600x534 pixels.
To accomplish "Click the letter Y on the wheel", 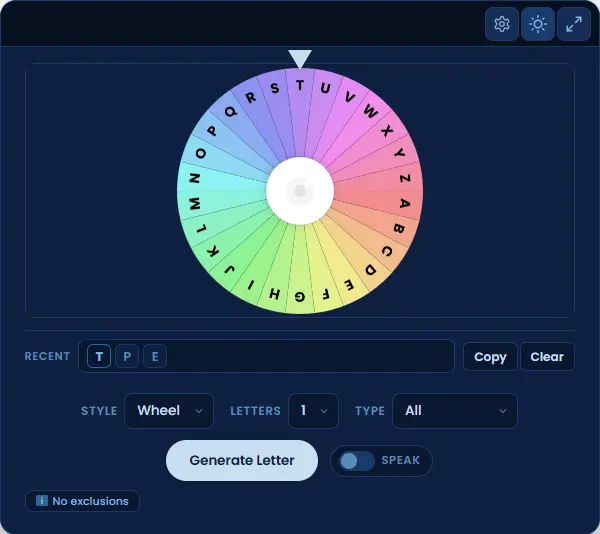I will (399, 154).
